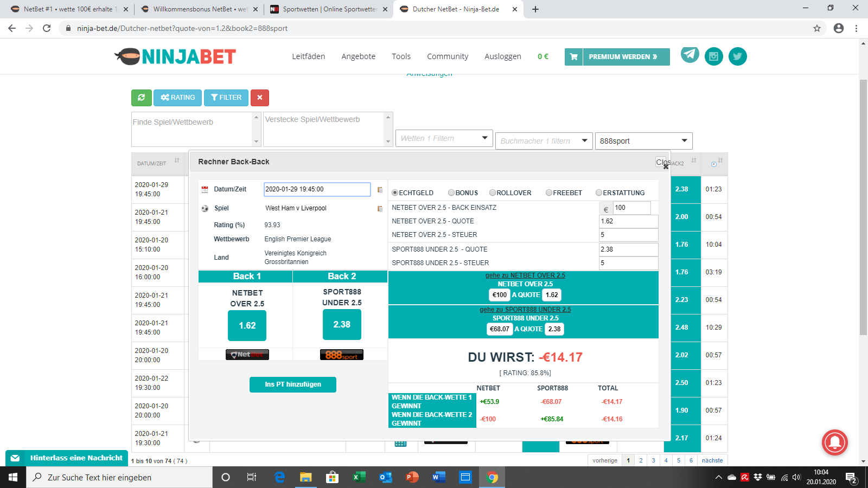Open the Windows Start menu
This screenshot has width=868, height=488.
(x=13, y=477)
